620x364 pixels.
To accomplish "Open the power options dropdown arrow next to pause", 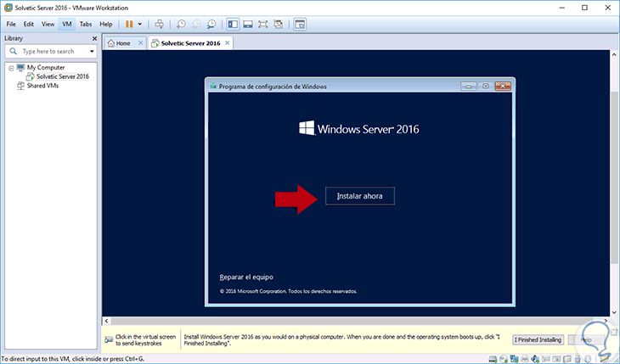I will point(139,24).
